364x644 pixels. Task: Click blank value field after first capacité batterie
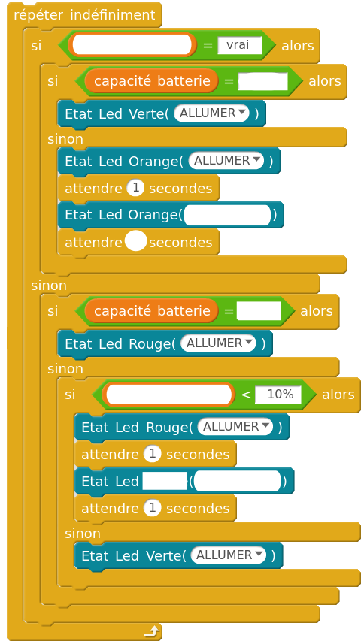coord(263,81)
